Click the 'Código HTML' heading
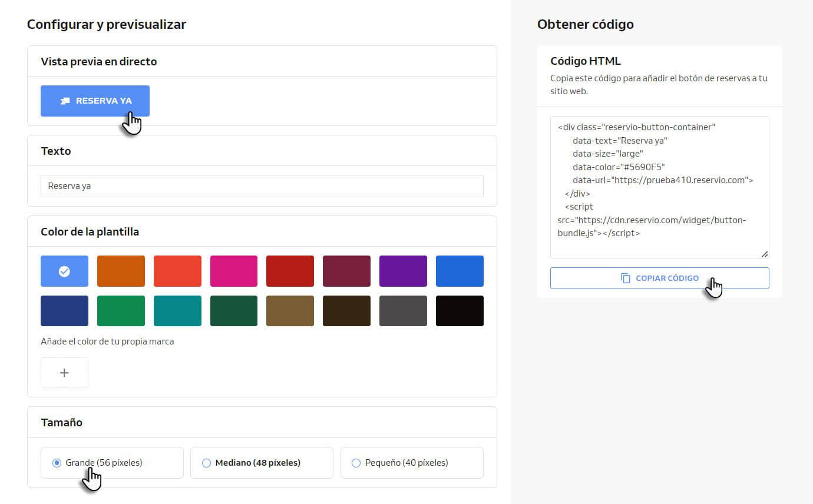 coord(586,61)
